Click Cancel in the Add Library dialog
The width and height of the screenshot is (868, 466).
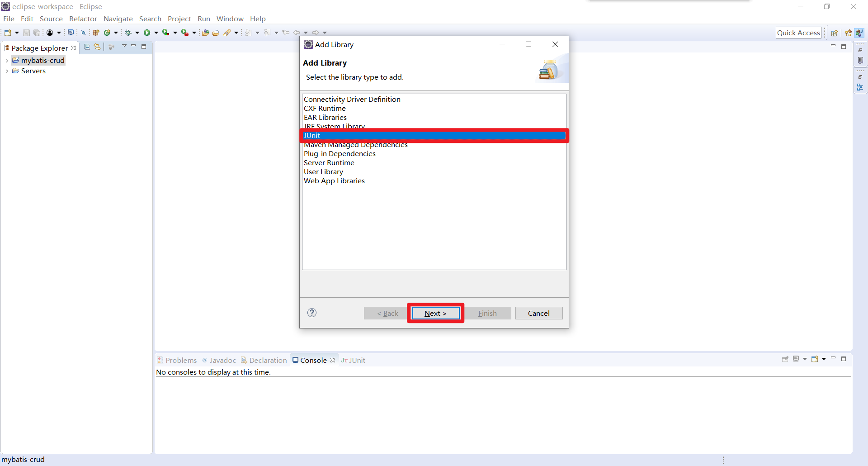[539, 313]
